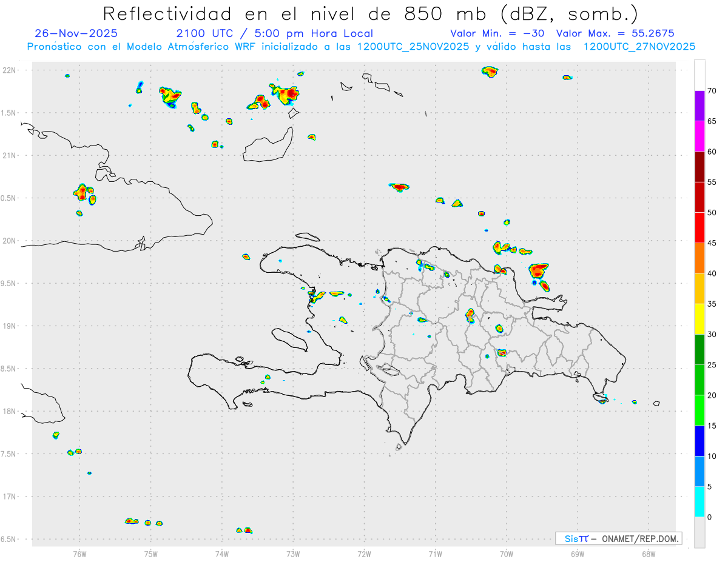Click the orange 40–45 dBZ legend band
This screenshot has width=728, height=562.
coord(699,258)
